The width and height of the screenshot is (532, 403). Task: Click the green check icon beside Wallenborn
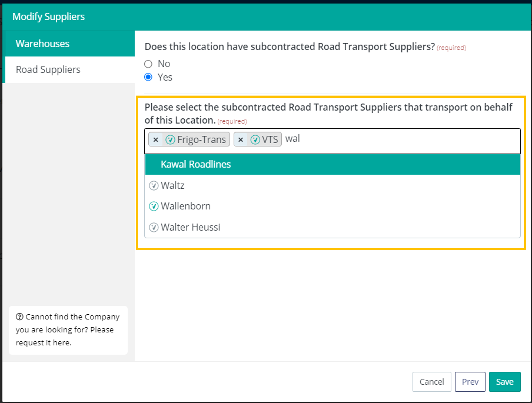coord(154,206)
